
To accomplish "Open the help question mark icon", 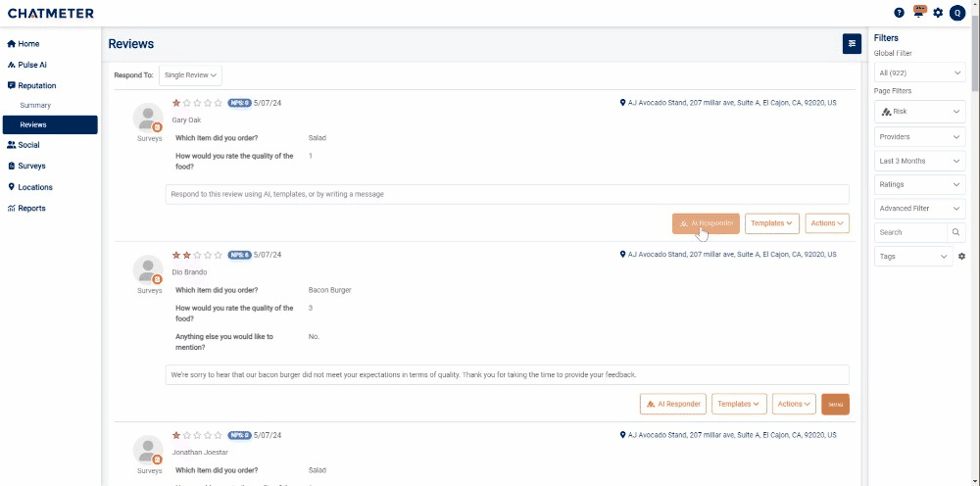I will coord(899,13).
